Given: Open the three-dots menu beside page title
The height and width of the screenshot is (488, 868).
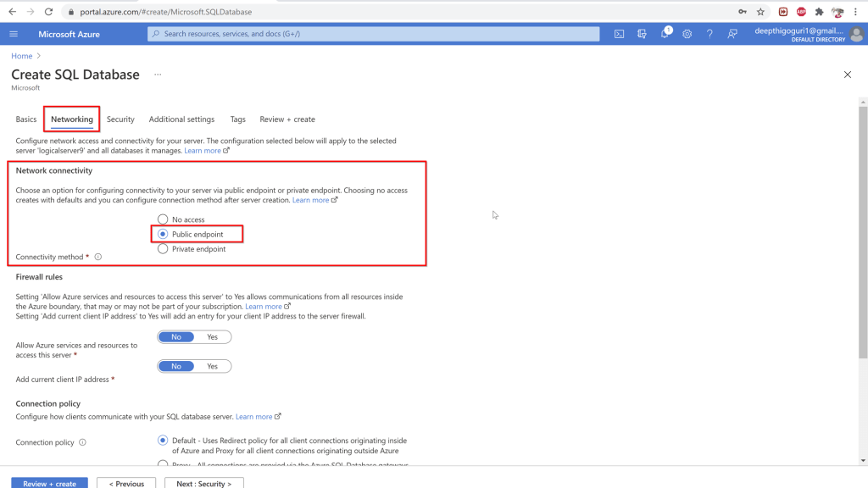Looking at the screenshot, I should (158, 75).
